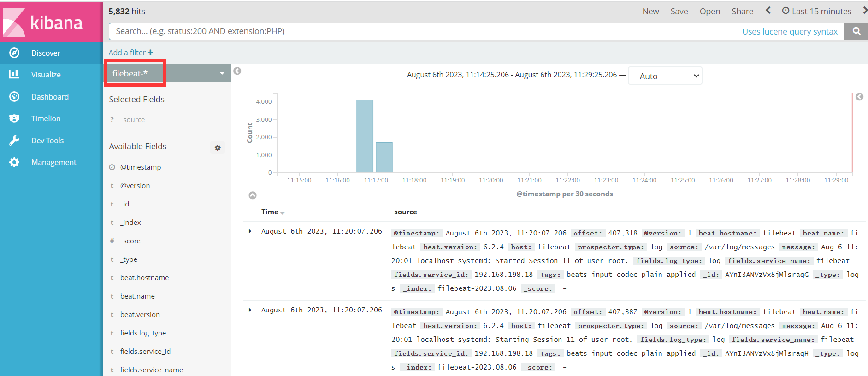
Task: Click _source under Selected Fields
Action: point(133,120)
